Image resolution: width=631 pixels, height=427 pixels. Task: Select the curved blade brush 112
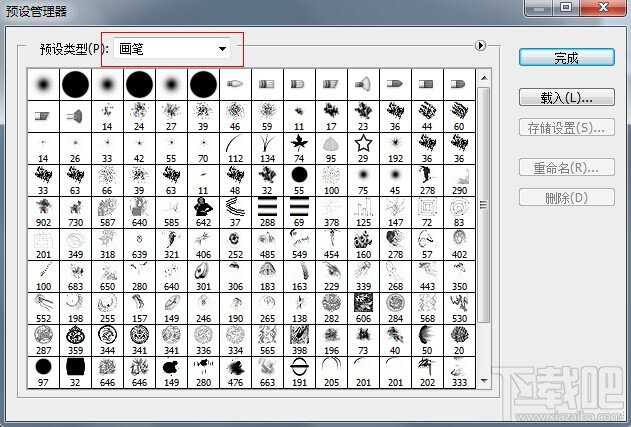click(x=235, y=149)
